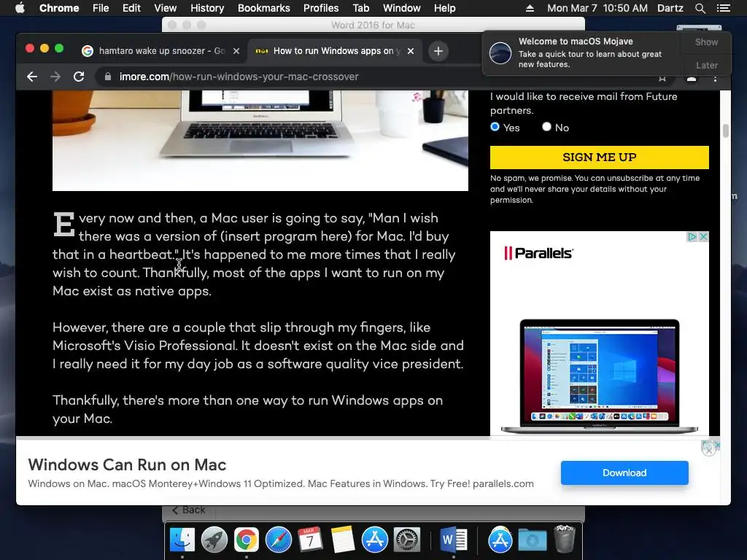Viewport: 747px width, 560px height.
Task: Select the No radio button
Action: click(x=546, y=127)
